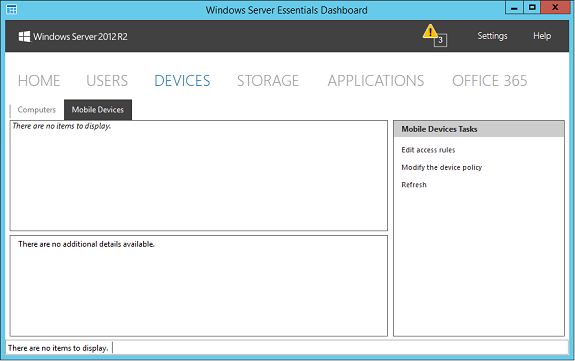This screenshot has width=575, height=361.
Task: Refresh the mobile devices list
Action: (x=414, y=185)
